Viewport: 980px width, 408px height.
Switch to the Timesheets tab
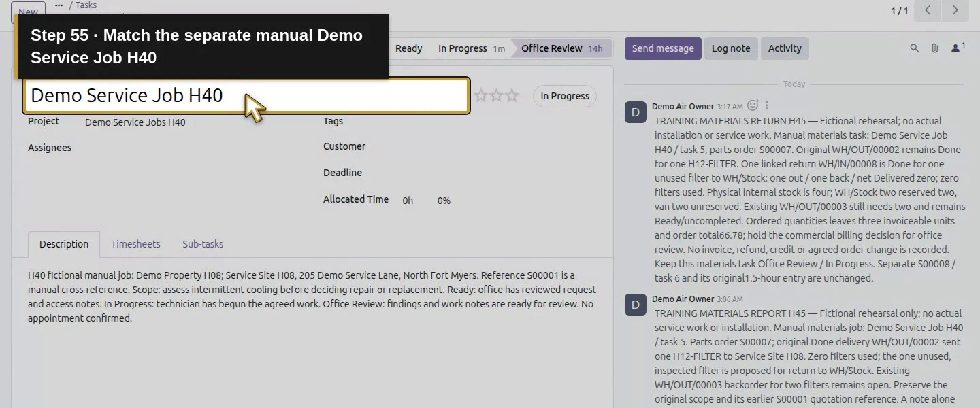point(135,244)
